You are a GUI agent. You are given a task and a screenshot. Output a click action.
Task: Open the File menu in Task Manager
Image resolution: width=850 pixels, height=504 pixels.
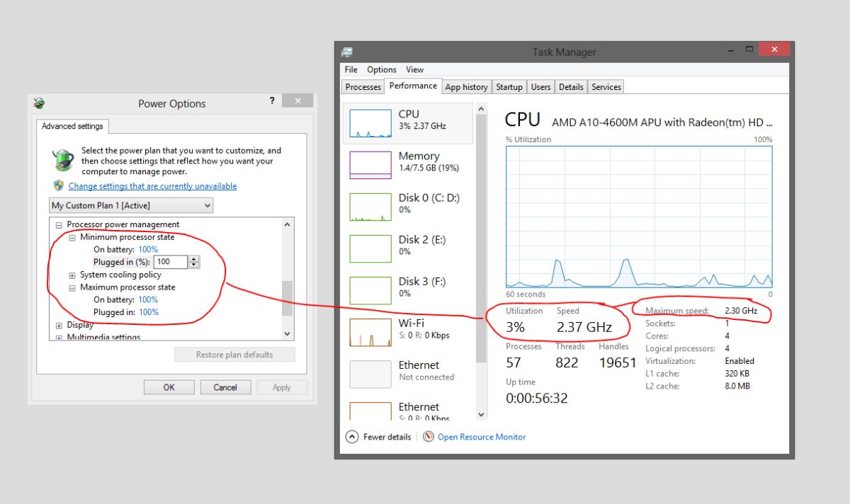tap(351, 69)
